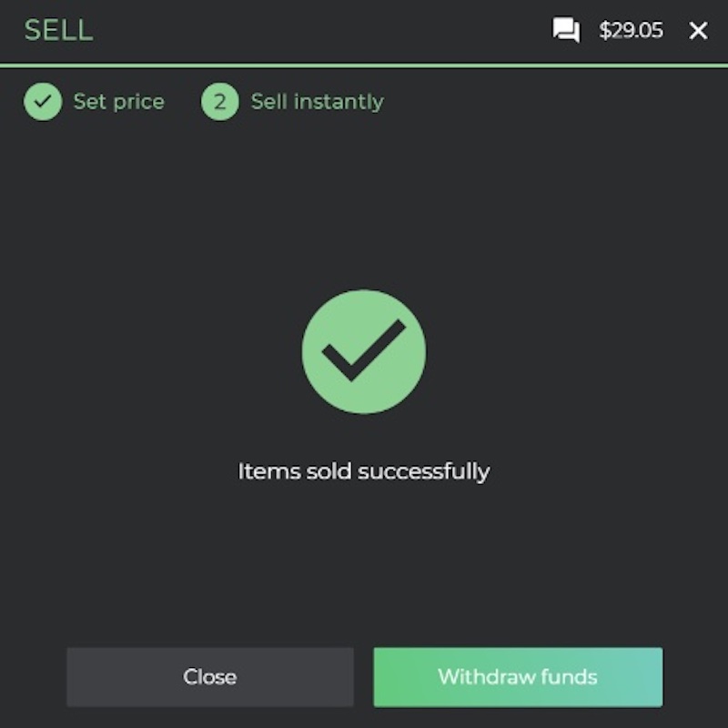728x728 pixels.
Task: Click the large green success checkmark
Action: 364,351
